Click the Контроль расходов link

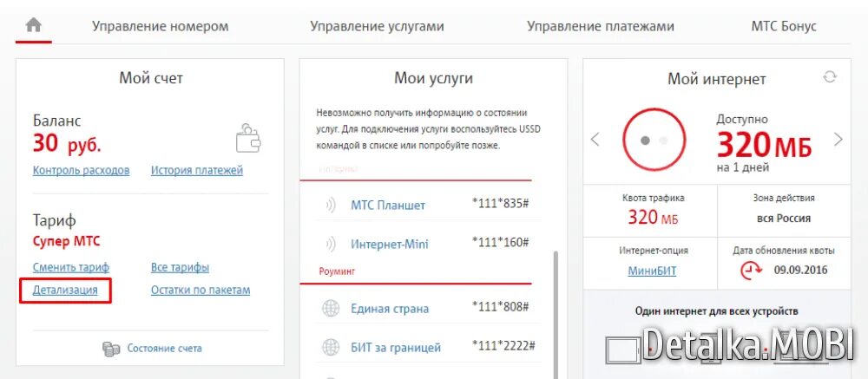[x=81, y=170]
